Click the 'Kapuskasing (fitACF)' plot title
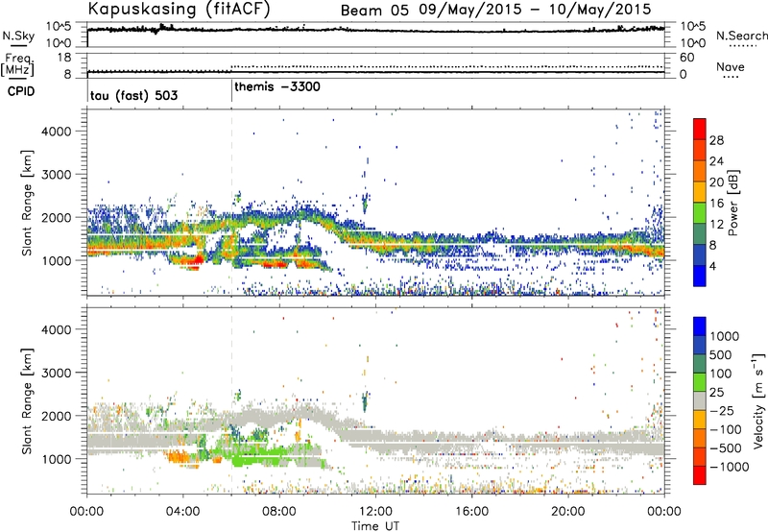Viewport: 768px width, 532px height. 179,9
